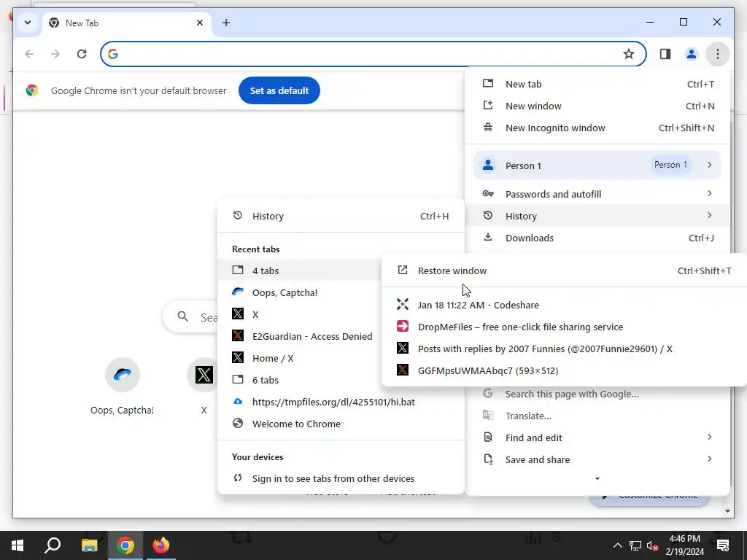Viewport: 747px width, 560px height.
Task: Open Downloads from the menu
Action: (597, 238)
